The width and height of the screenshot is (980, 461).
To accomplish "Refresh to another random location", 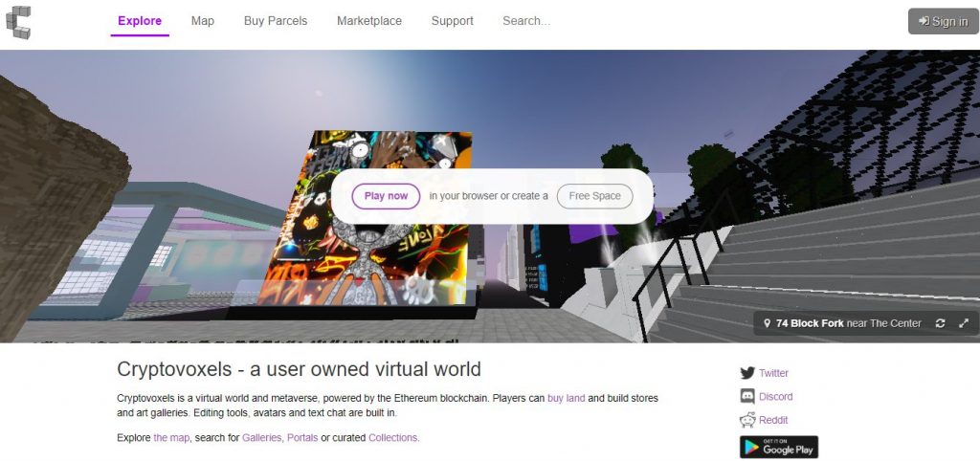I will [x=940, y=323].
